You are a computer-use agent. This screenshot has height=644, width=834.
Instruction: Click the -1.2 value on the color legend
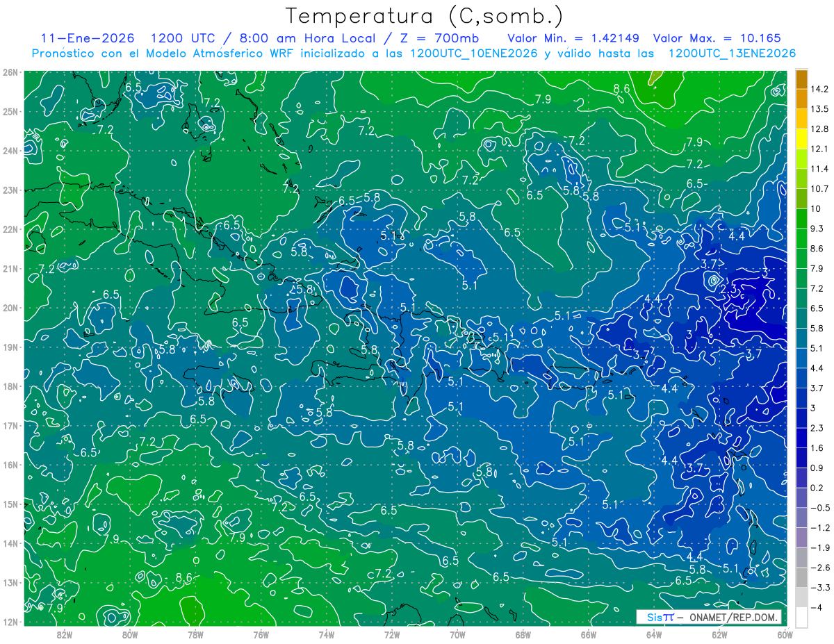point(820,528)
